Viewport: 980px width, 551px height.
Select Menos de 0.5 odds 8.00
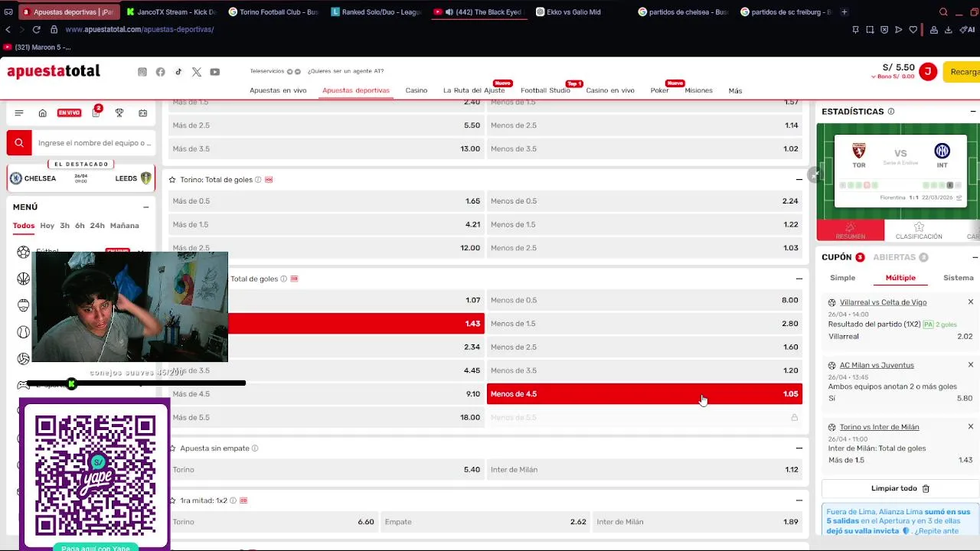(x=645, y=300)
